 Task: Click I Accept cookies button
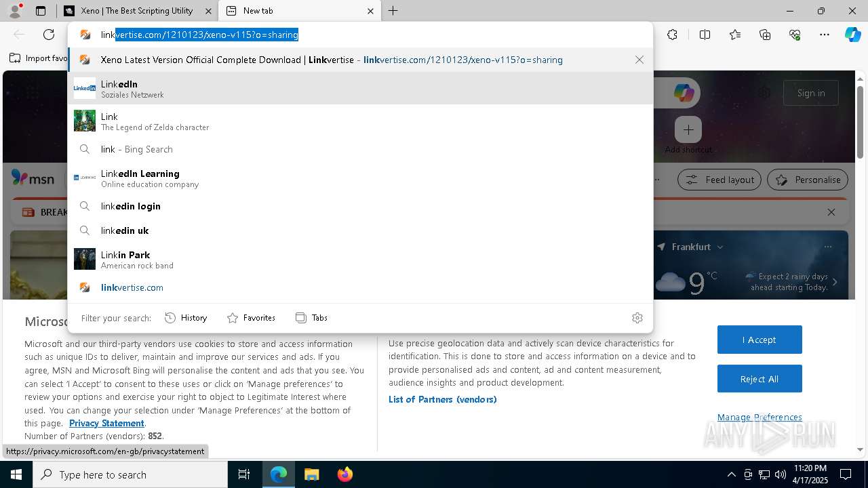coord(759,340)
